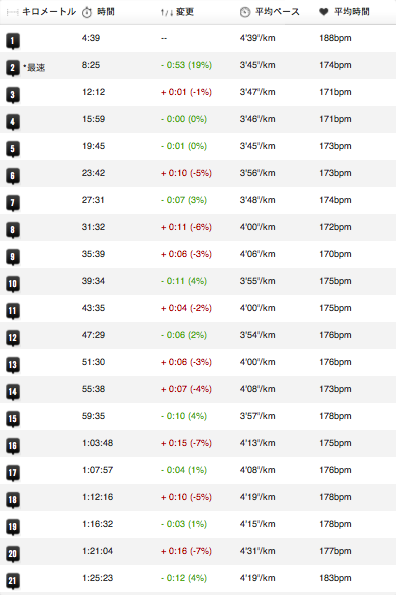Click the heart icon in header
This screenshot has width=396, height=595.
(324, 12)
